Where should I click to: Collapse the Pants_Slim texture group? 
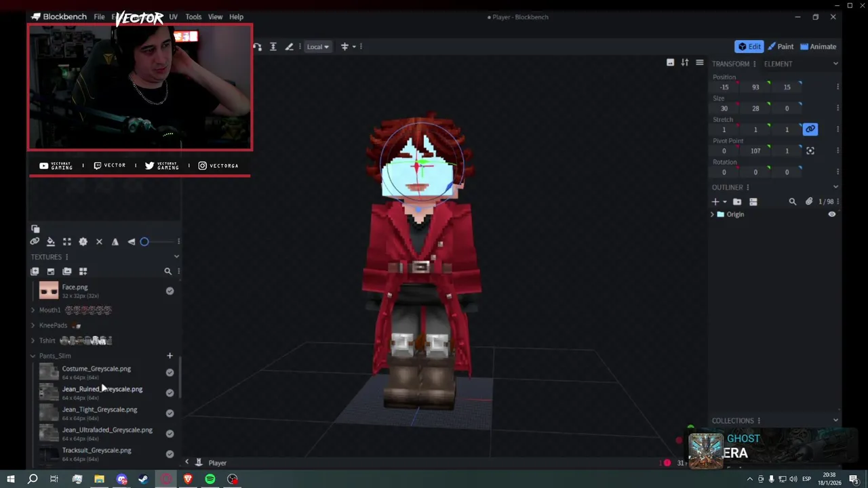[x=33, y=356]
